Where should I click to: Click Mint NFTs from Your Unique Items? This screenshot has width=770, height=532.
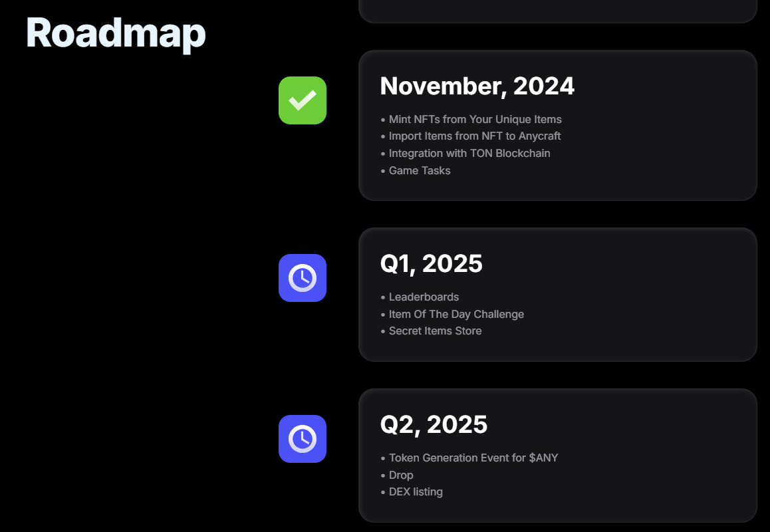click(475, 120)
